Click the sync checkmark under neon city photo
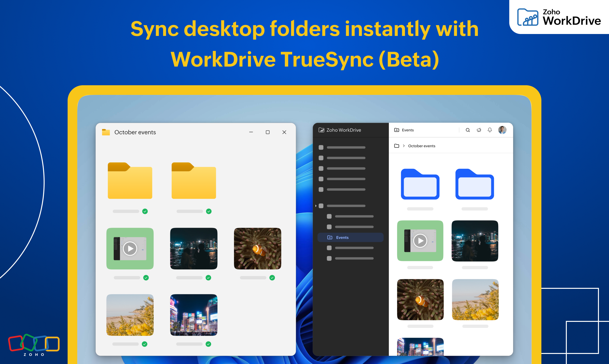The image size is (609, 364). click(x=208, y=344)
